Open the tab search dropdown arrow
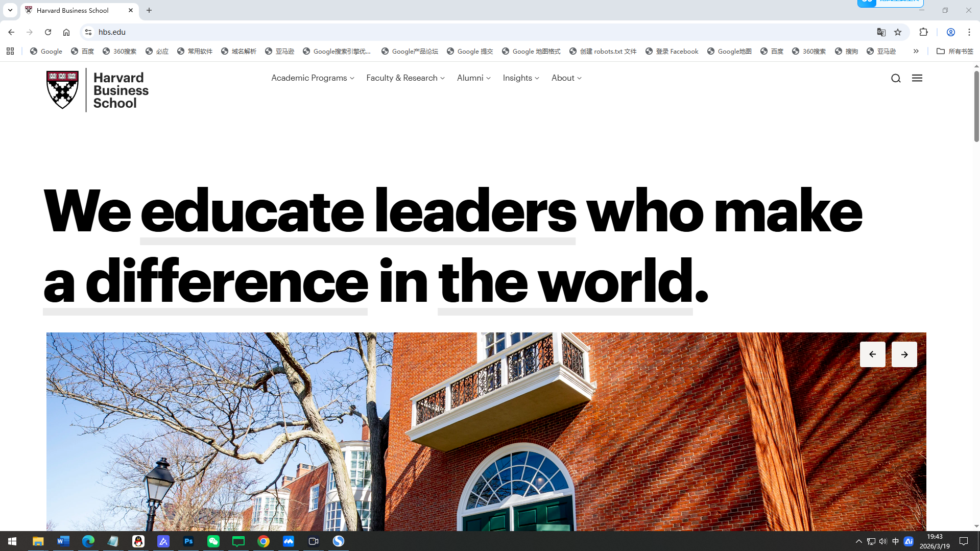The width and height of the screenshot is (980, 551). pos(10,10)
